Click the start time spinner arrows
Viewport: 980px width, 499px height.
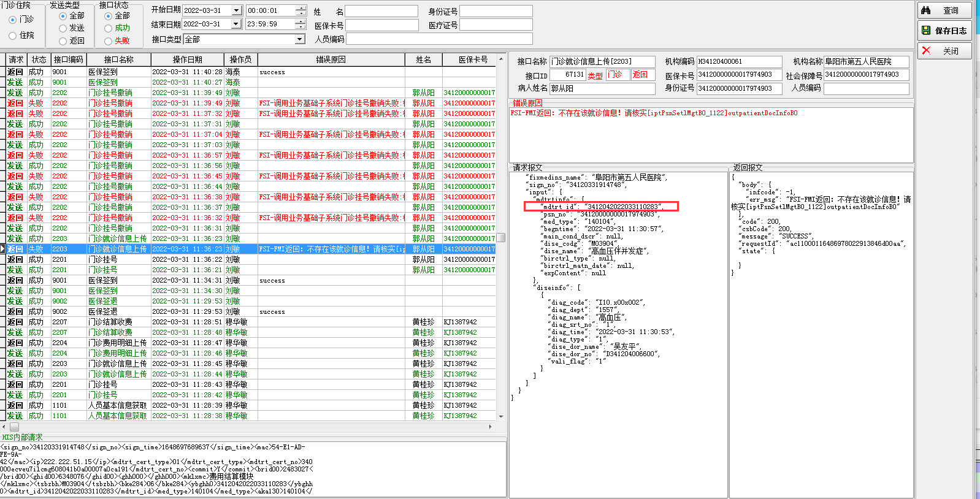[x=301, y=10]
